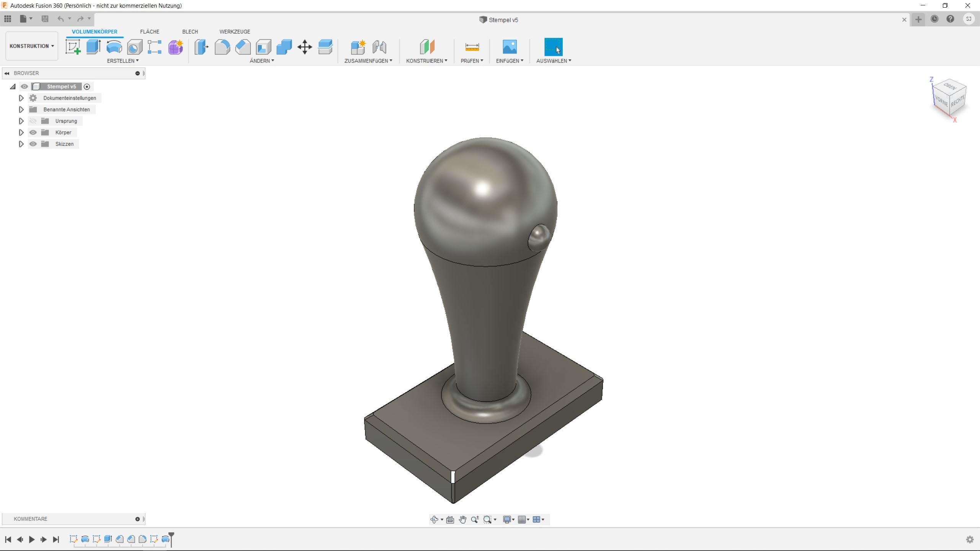Switch to the VOLUMENKÖRPER tab
This screenshot has width=980, height=551.
click(x=95, y=32)
